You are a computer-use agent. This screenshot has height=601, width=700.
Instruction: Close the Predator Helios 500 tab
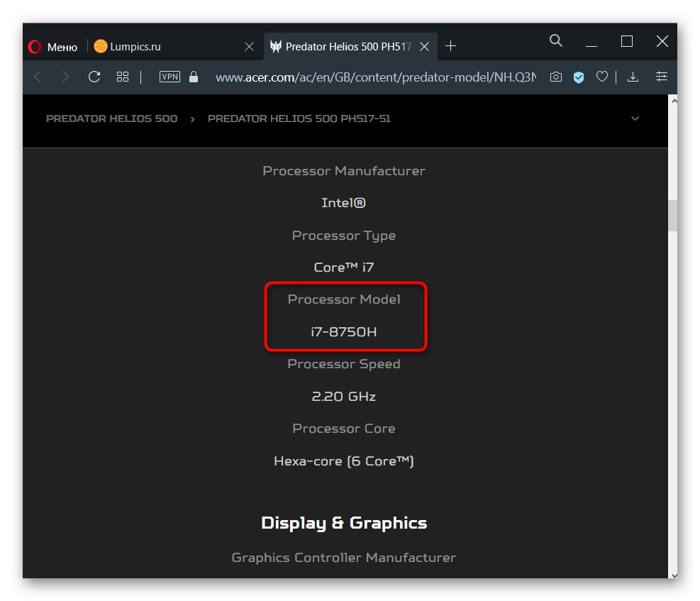[x=424, y=47]
